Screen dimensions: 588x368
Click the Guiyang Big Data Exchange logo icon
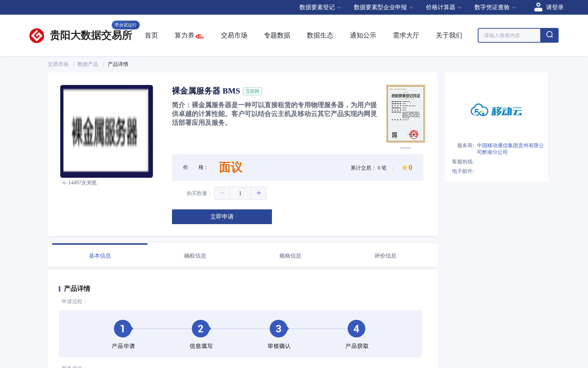37,36
